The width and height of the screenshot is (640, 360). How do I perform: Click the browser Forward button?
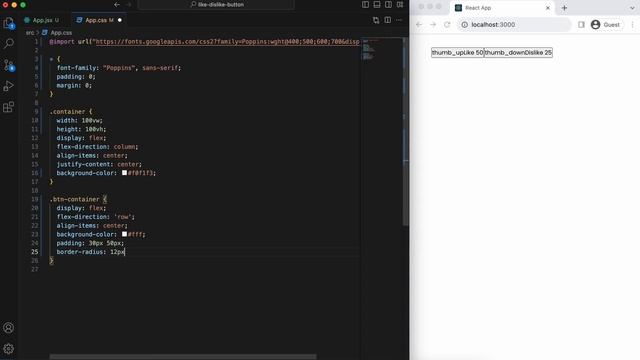[x=433, y=24]
